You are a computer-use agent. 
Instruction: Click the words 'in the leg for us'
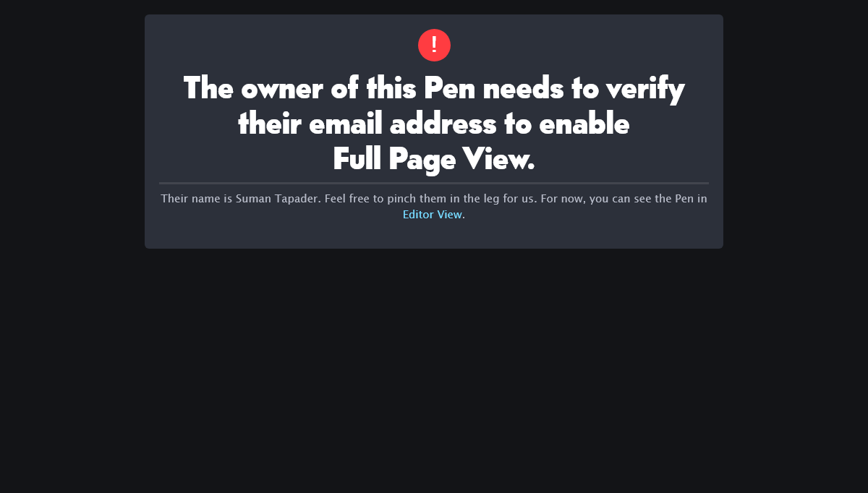tap(492, 199)
